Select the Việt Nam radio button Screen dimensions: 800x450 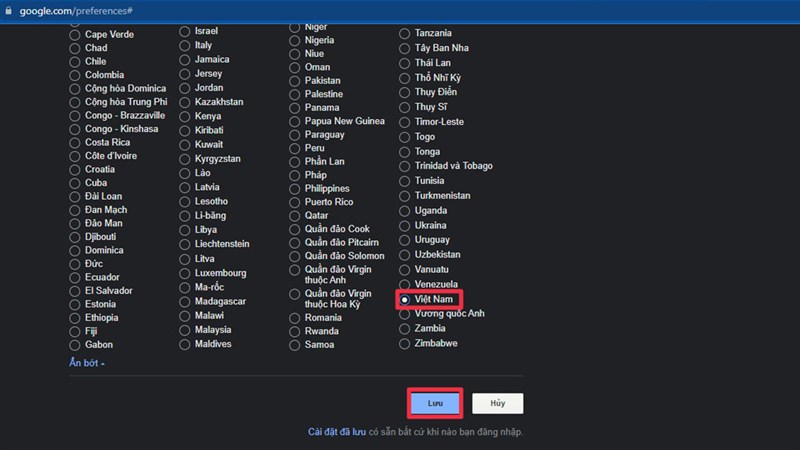(405, 299)
